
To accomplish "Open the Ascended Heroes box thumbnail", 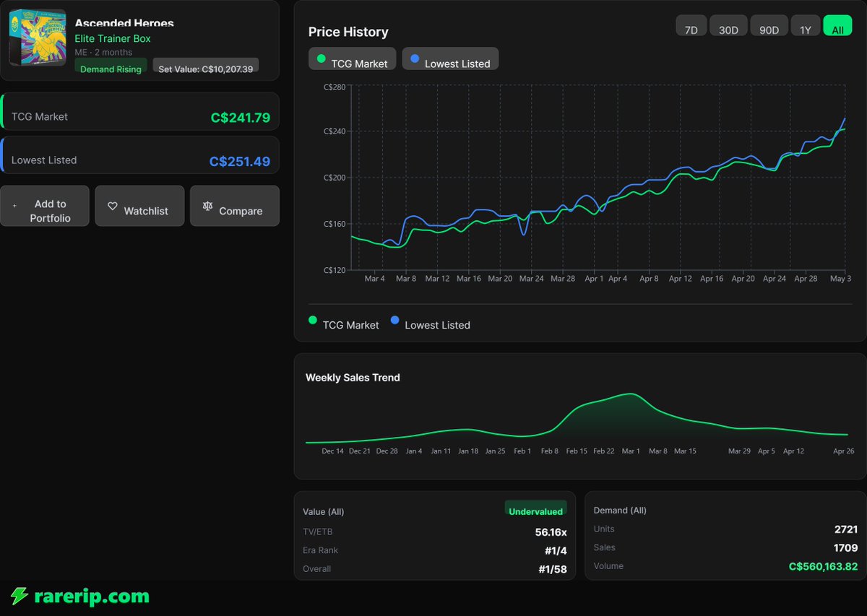I will click(37, 38).
